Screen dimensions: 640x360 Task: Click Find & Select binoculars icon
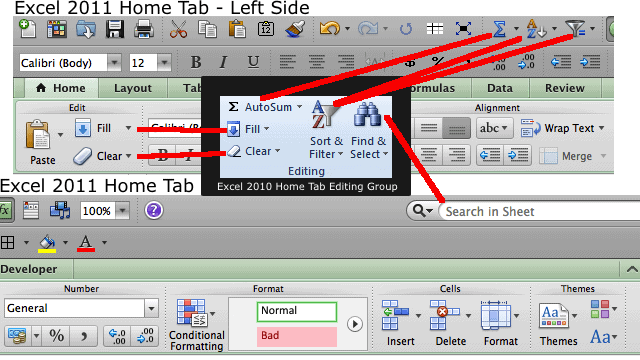[x=368, y=114]
